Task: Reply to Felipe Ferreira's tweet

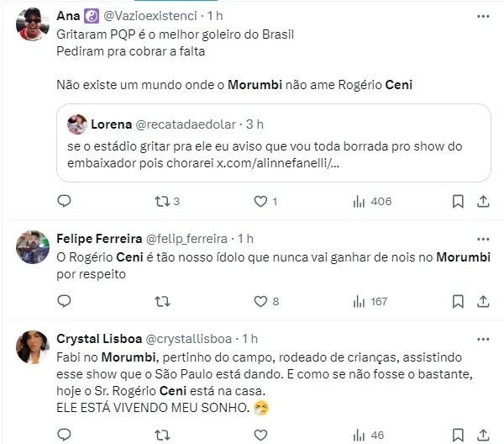Action: 64,301
